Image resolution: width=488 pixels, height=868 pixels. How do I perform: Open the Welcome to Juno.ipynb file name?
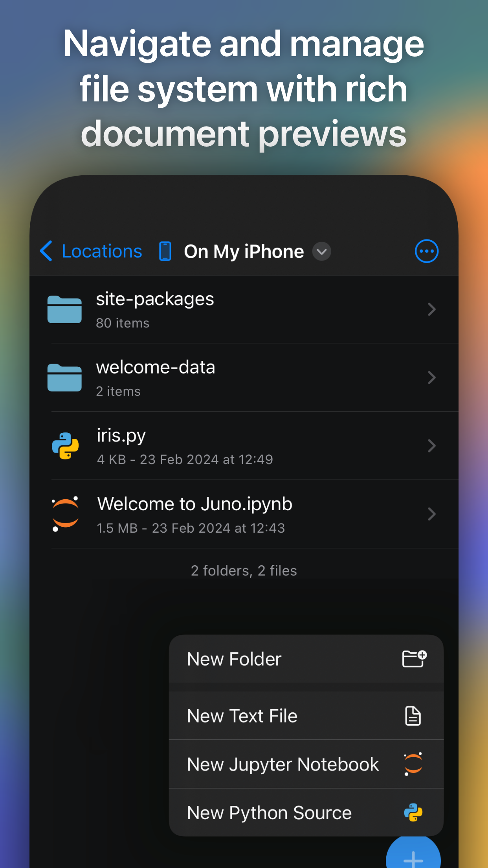click(194, 504)
